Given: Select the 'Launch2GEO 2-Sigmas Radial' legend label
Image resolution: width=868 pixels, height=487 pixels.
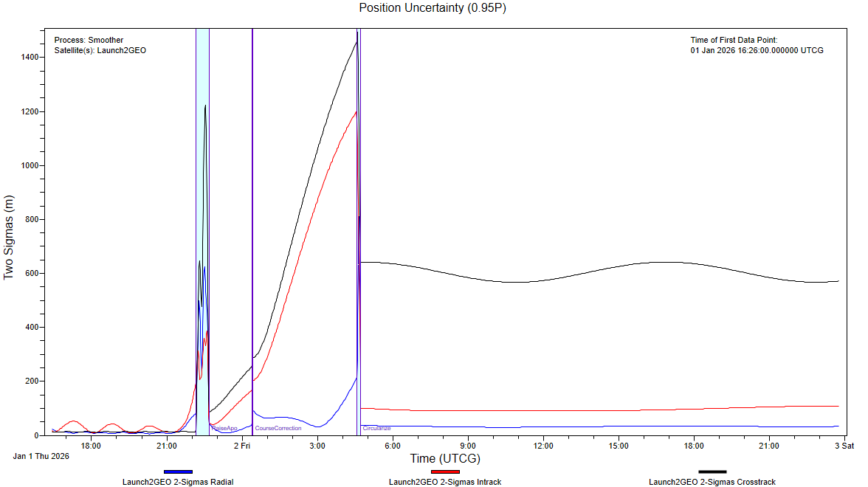Looking at the screenshot, I should pyautogui.click(x=178, y=482).
